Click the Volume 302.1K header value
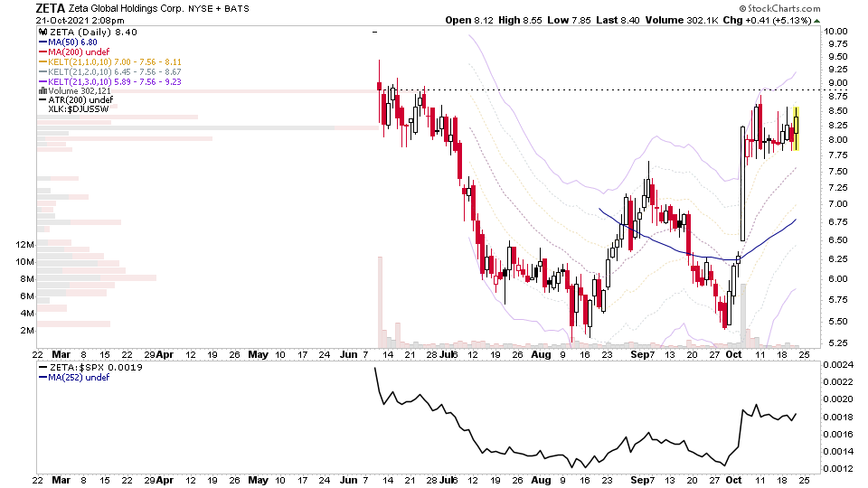868x488 pixels. pos(682,21)
